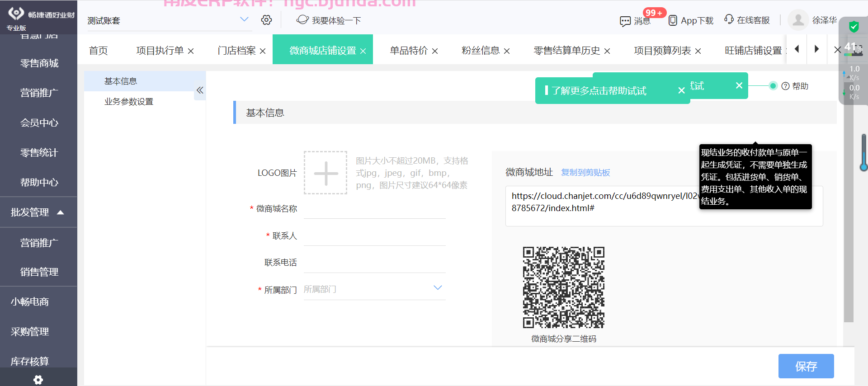Click the blue thermometer slider widget

pos(863,153)
